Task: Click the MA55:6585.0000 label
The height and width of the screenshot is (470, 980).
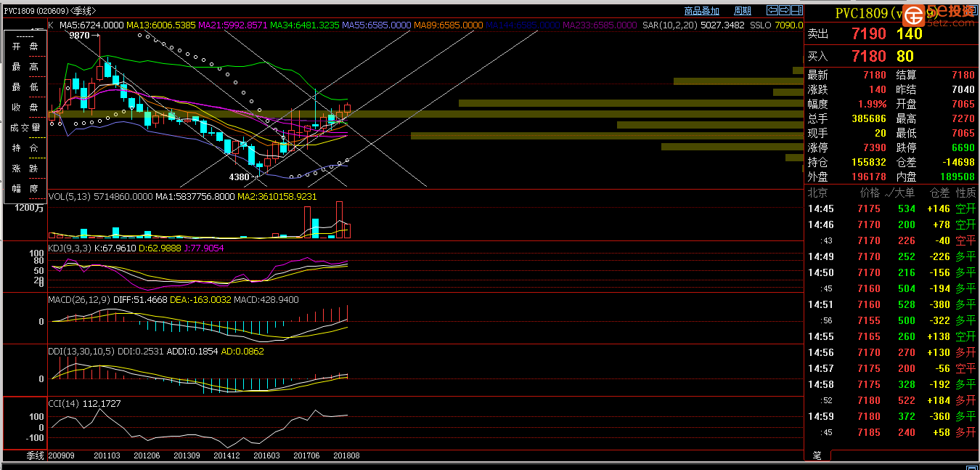Action: tap(377, 25)
